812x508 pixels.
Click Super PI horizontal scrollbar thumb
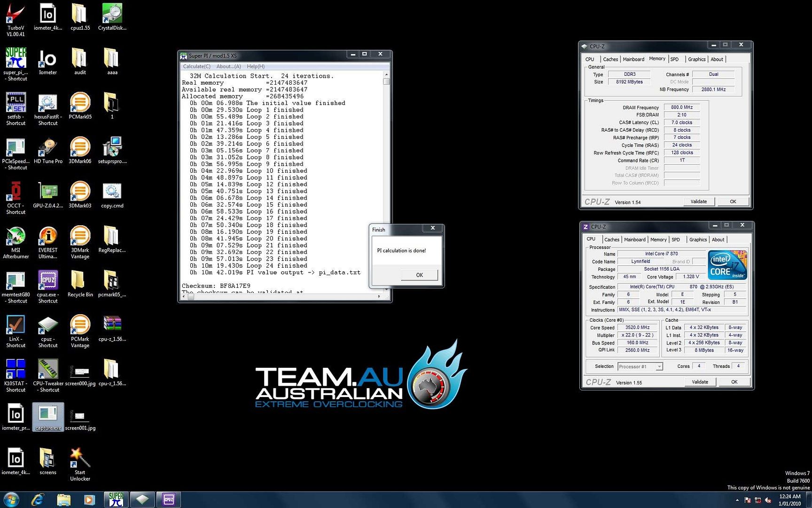191,296
